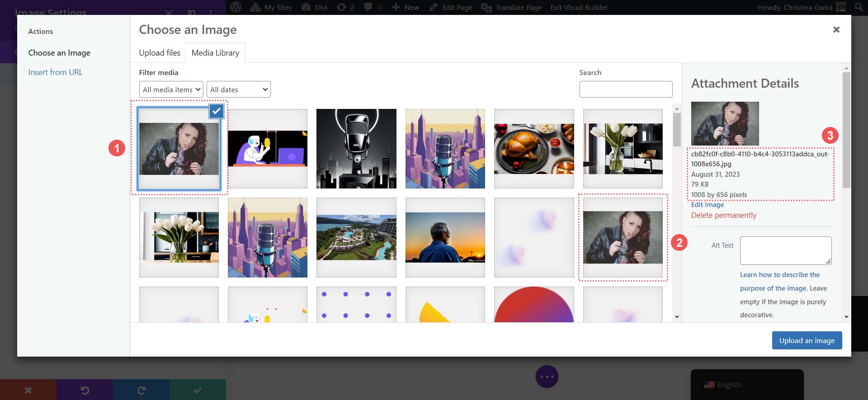This screenshot has width=868, height=400.
Task: Select Insert from URL in sidebar
Action: point(55,72)
